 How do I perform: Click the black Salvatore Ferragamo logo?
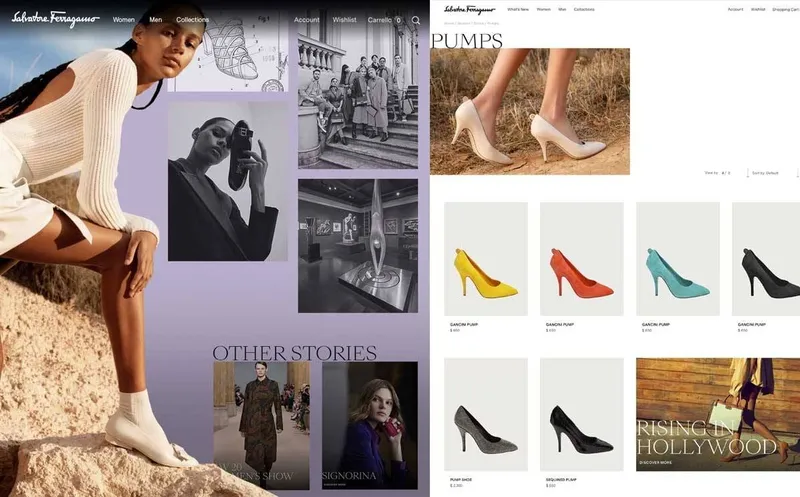tap(470, 9)
